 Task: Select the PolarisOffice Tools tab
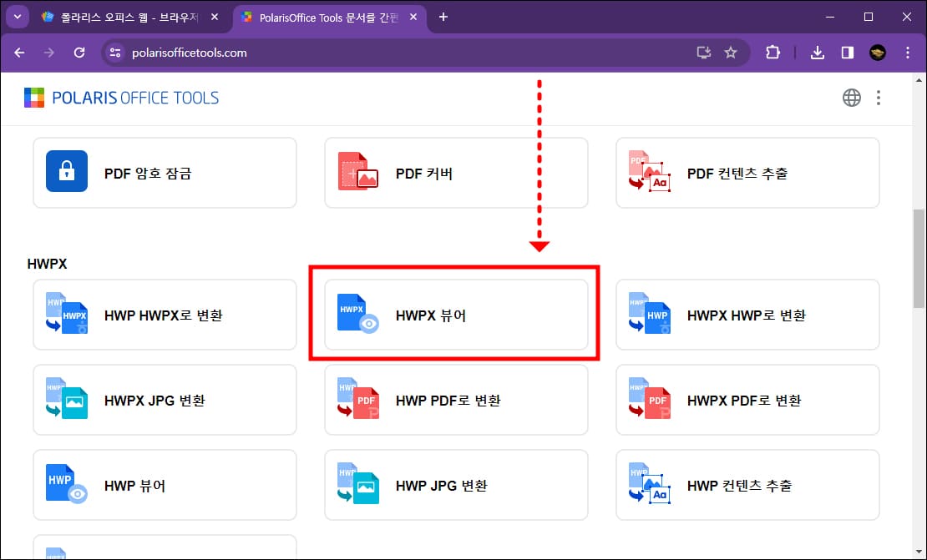pos(329,18)
